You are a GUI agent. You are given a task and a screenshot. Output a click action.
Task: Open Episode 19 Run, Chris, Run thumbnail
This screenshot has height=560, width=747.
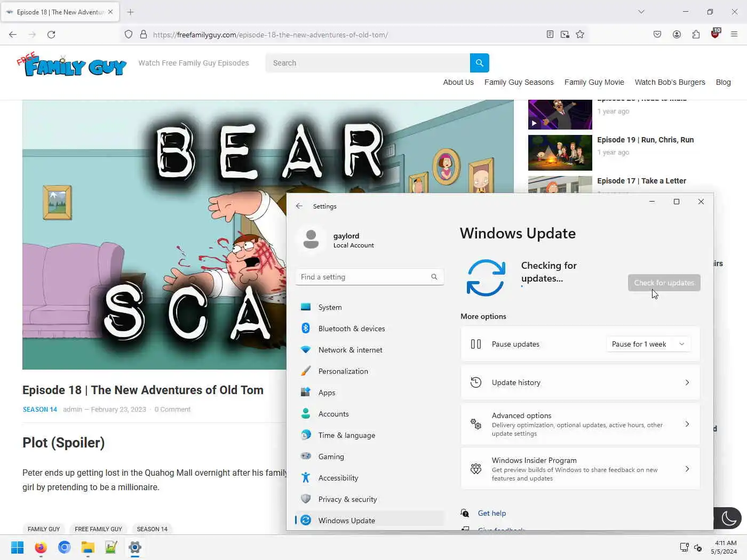[560, 153]
